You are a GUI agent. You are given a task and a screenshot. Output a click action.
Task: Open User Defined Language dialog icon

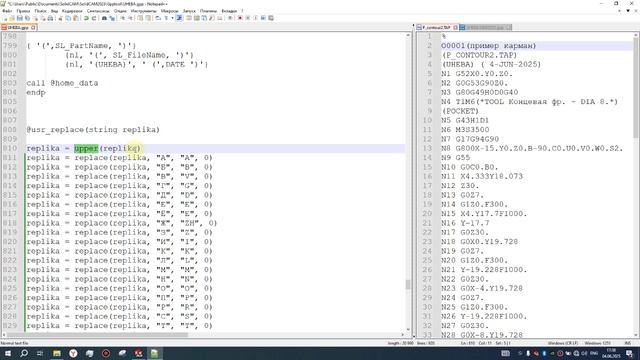coord(188,18)
